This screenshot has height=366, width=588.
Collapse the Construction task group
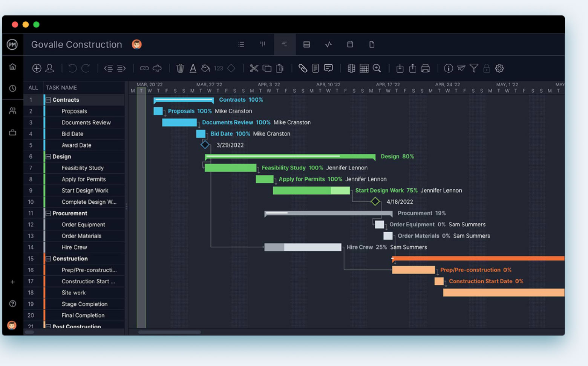click(48, 259)
